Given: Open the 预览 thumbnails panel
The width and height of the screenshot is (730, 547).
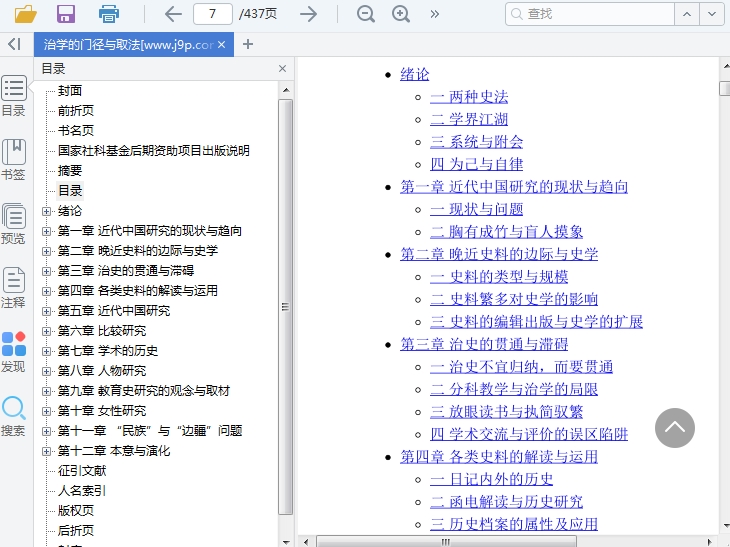Looking at the screenshot, I should [14, 224].
